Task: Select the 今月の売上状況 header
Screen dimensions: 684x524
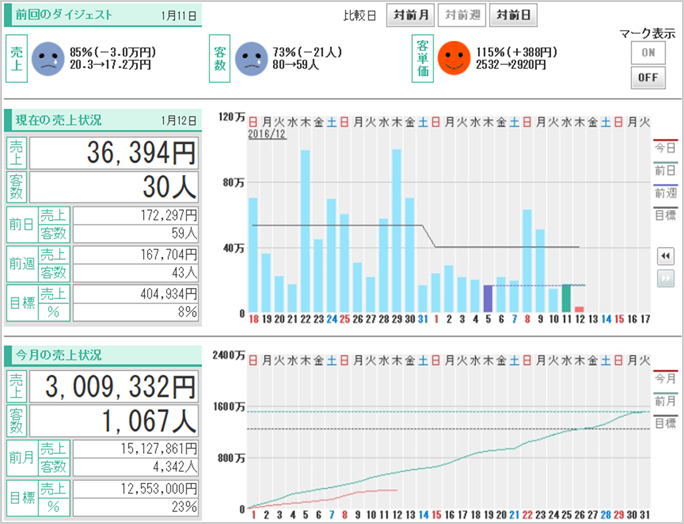Action: click(103, 356)
